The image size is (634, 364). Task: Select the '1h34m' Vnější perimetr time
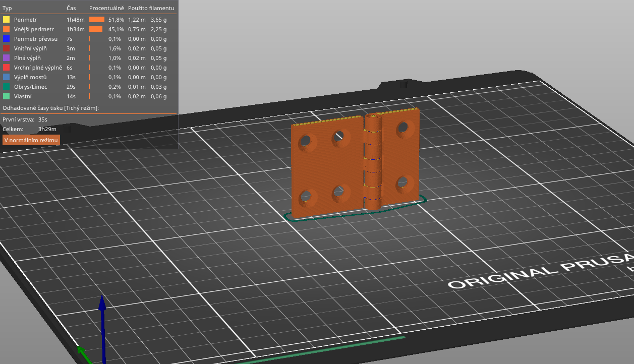[75, 29]
